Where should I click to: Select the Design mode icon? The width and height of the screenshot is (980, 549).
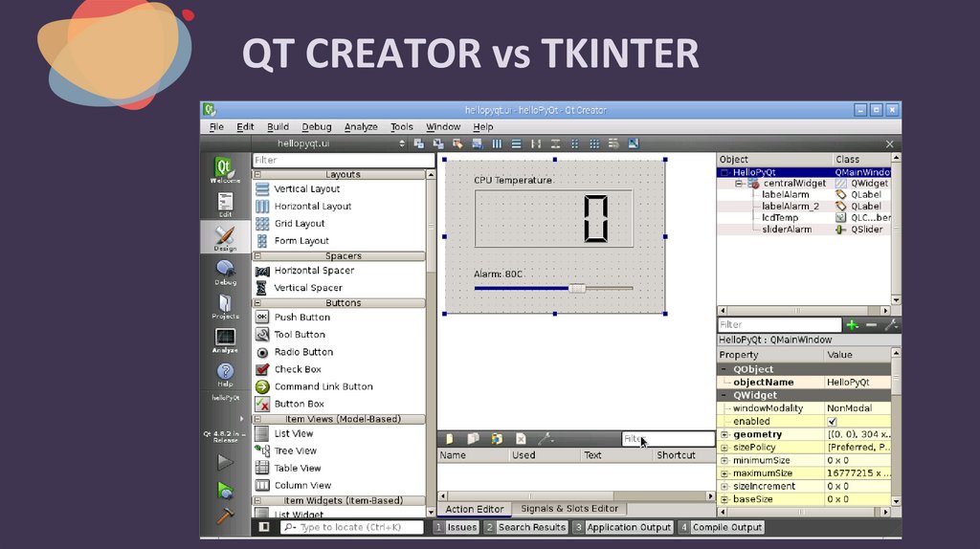pyautogui.click(x=225, y=238)
